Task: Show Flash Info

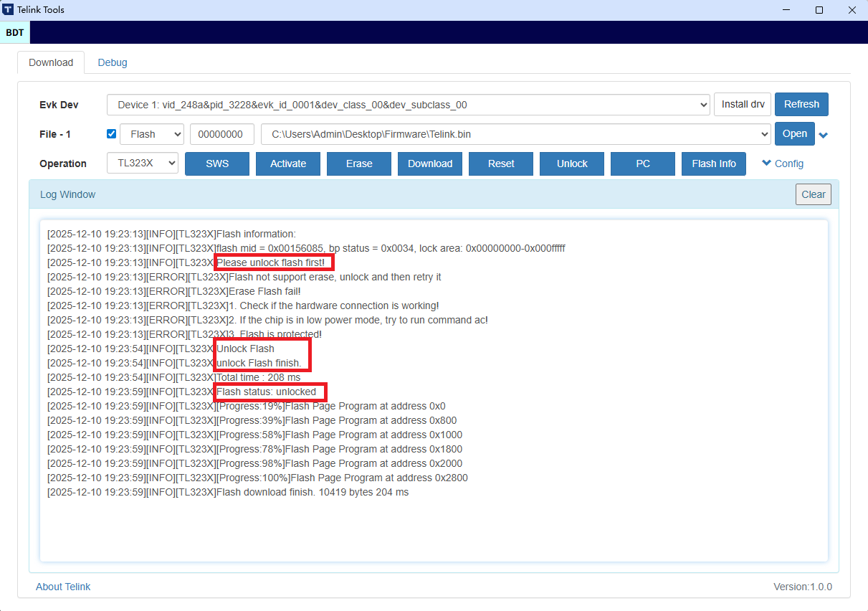Action: coord(713,164)
